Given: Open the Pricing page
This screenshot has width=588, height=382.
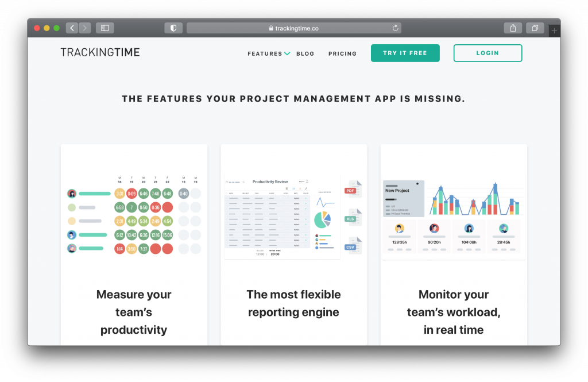Looking at the screenshot, I should coord(342,53).
